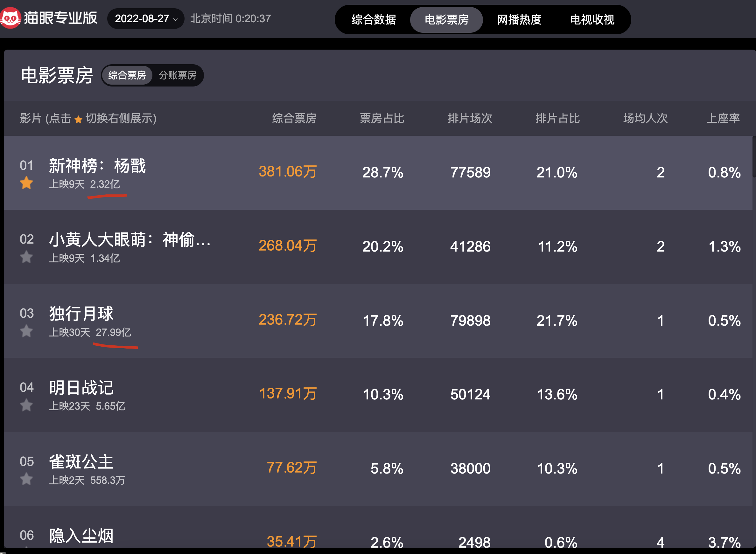
Task: Click the 综合票房 column header
Action: pyautogui.click(x=294, y=118)
